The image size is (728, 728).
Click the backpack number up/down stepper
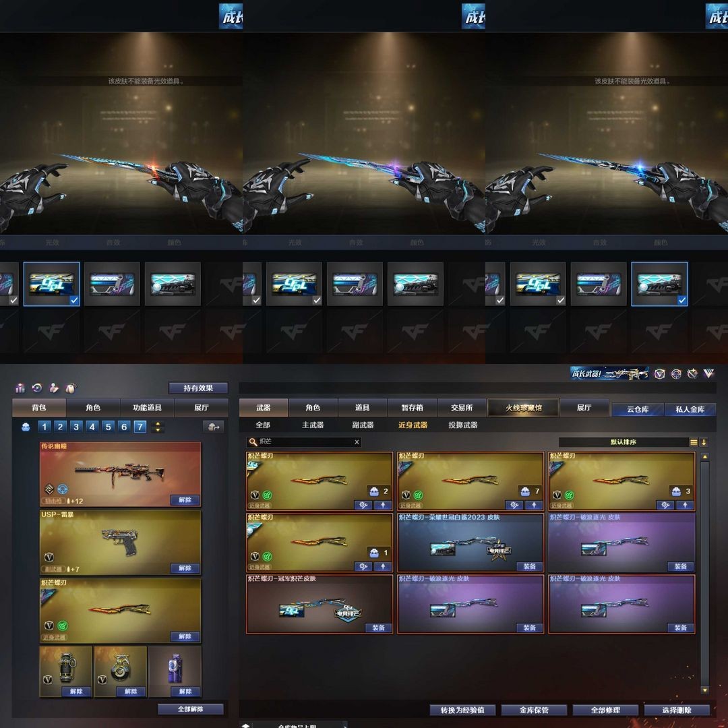pos(158,427)
